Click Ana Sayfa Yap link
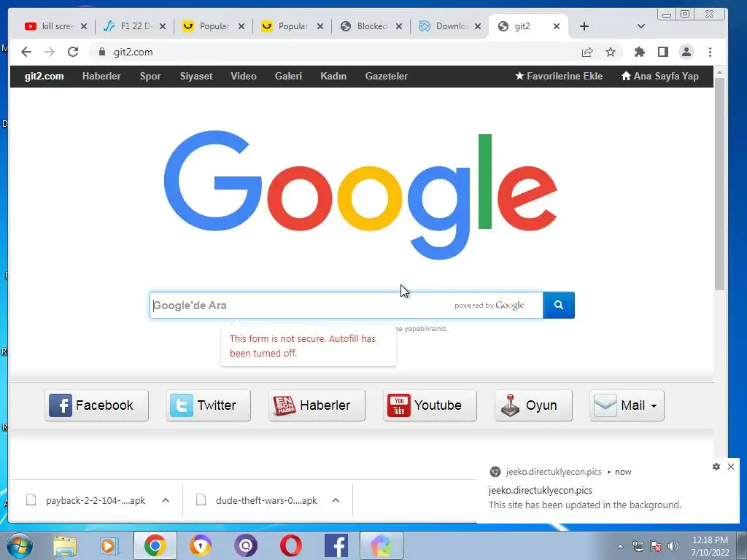Screen dimensions: 747x560 [x=660, y=76]
